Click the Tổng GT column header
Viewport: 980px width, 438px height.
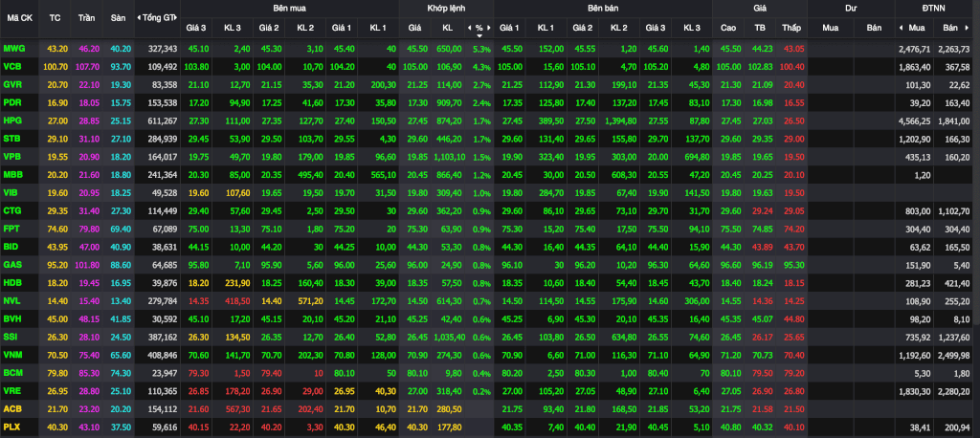[x=158, y=17]
